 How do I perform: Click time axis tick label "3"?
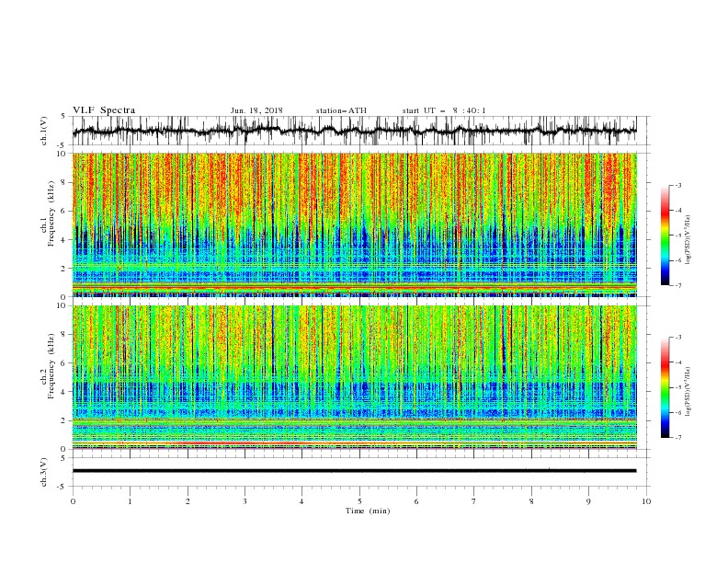[x=245, y=501]
